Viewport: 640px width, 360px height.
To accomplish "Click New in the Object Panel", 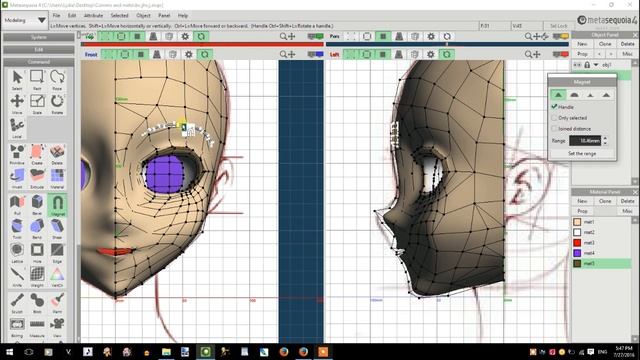I will point(582,44).
